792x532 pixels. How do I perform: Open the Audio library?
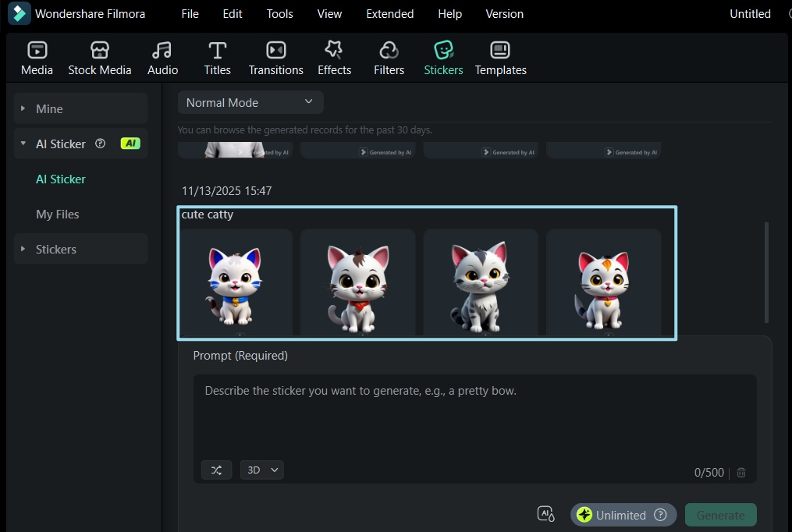(162, 57)
